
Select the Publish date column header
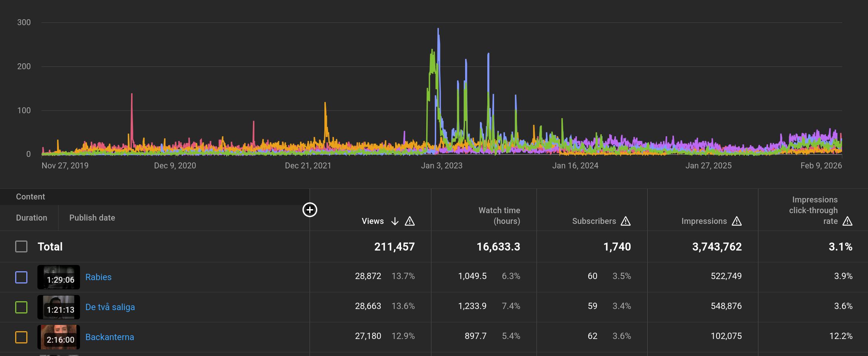point(92,218)
